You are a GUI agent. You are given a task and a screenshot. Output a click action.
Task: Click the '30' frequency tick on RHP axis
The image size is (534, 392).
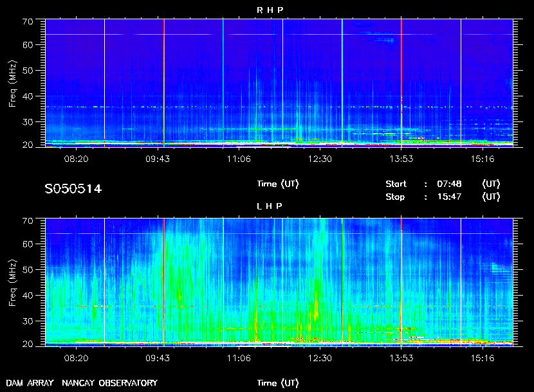tap(28, 122)
